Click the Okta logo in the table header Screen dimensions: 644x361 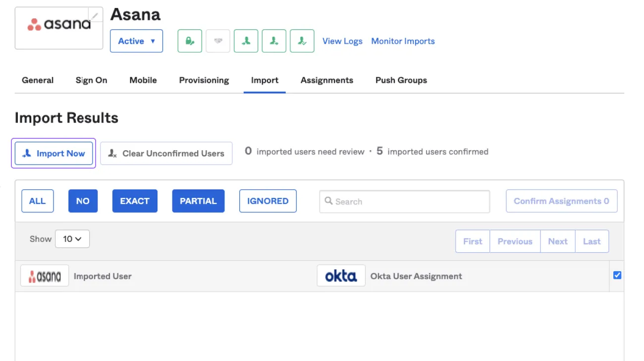(341, 276)
